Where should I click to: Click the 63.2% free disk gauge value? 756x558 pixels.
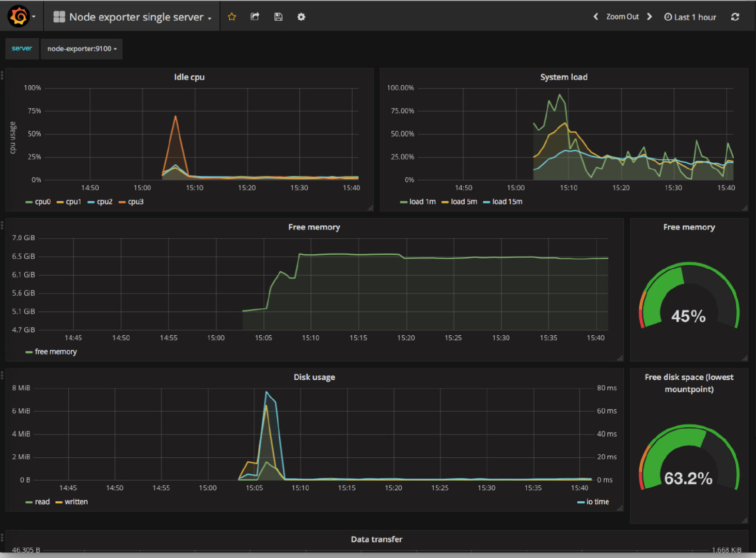[x=688, y=478]
